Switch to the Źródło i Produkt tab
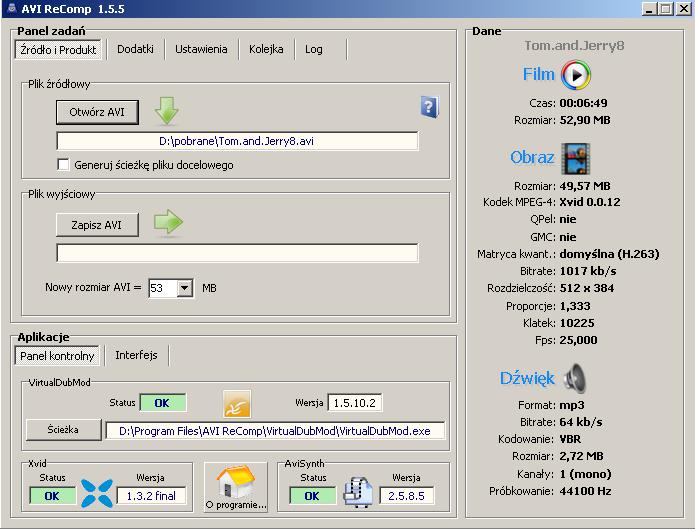695x529 pixels. point(58,50)
